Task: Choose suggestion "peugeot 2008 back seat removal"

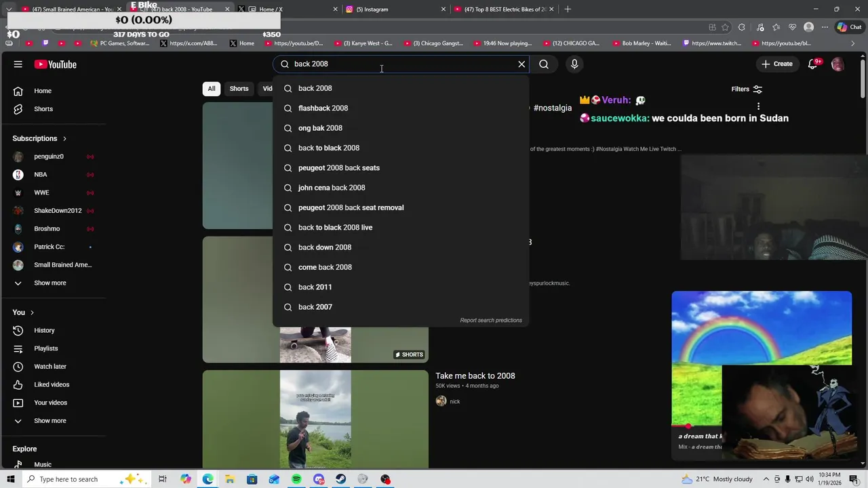Action: tap(400, 207)
